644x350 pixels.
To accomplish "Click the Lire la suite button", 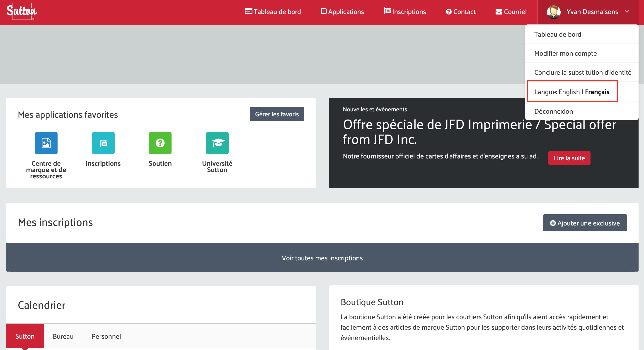I will (x=569, y=158).
